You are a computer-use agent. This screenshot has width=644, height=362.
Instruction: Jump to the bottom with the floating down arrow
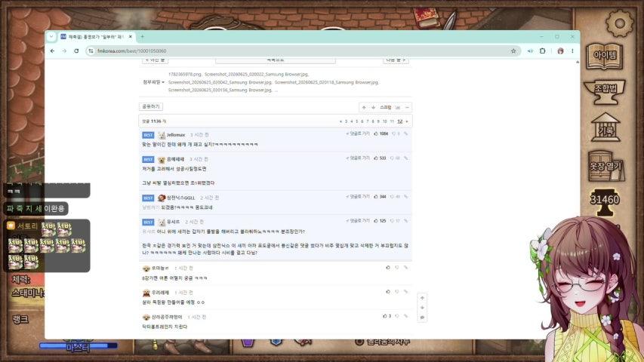(x=422, y=308)
